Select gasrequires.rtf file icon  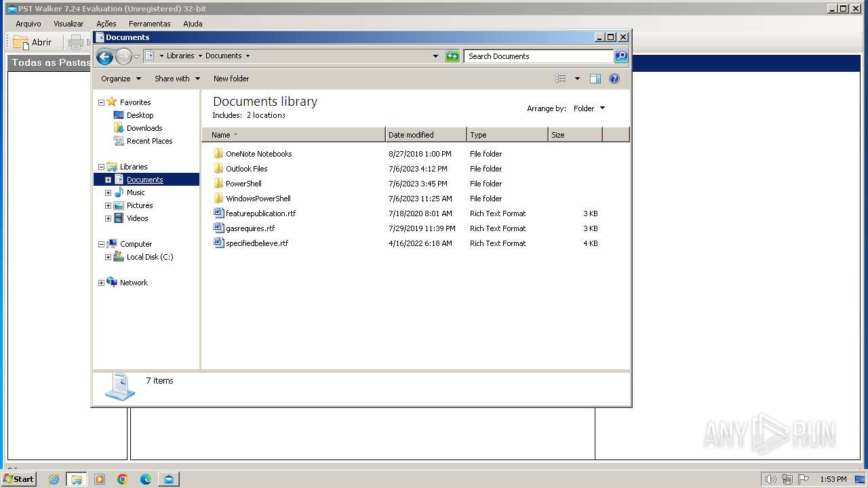tap(218, 228)
